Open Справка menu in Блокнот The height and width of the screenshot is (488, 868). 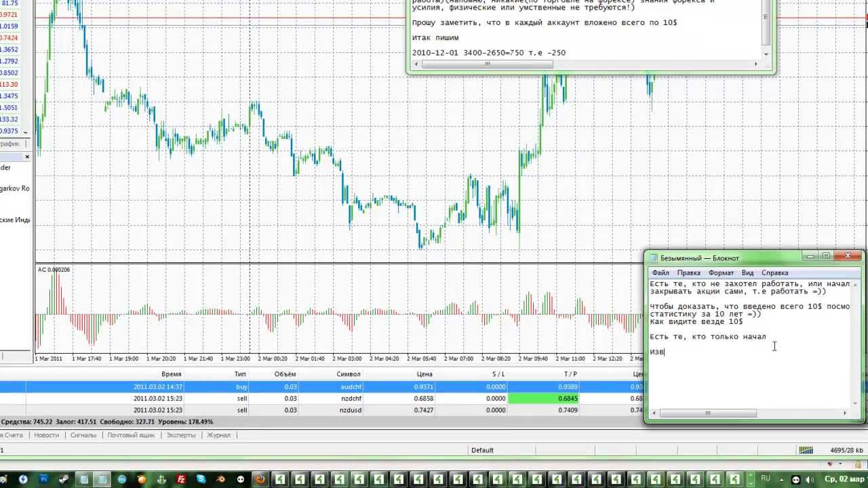pyautogui.click(x=774, y=272)
